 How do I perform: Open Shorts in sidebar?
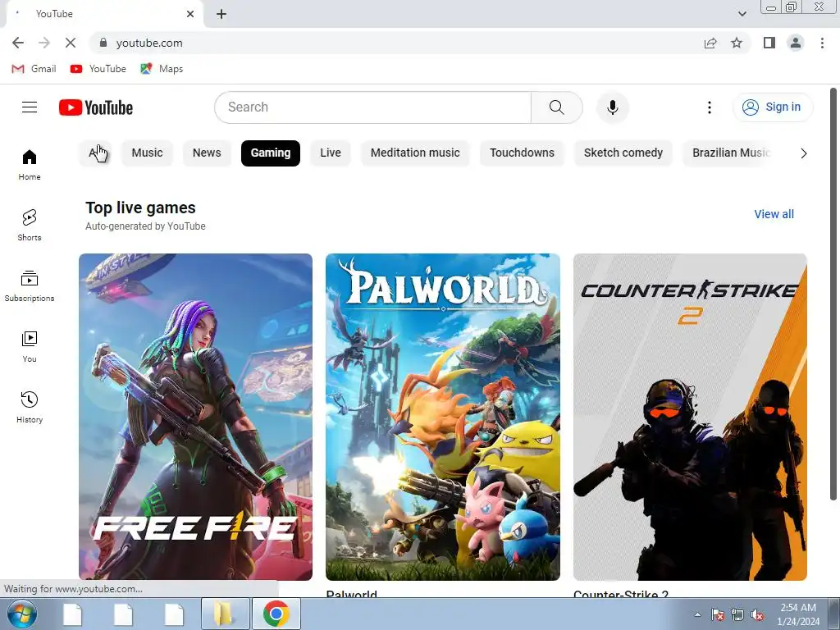coord(30,225)
